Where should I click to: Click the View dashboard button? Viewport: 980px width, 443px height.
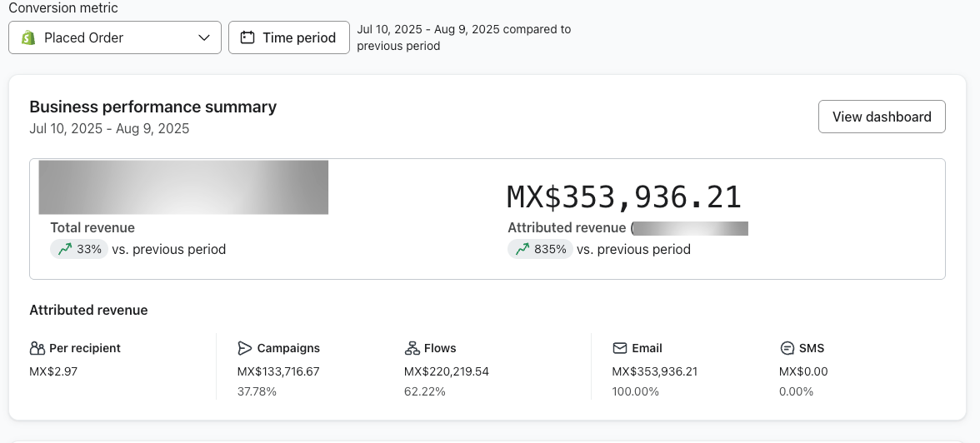(882, 117)
